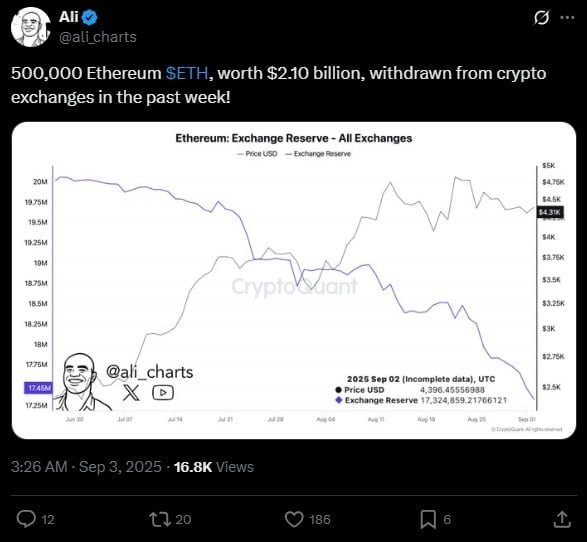Click the blue verified badge next to Ali
Viewport: 587px width, 542px height.
(x=89, y=17)
